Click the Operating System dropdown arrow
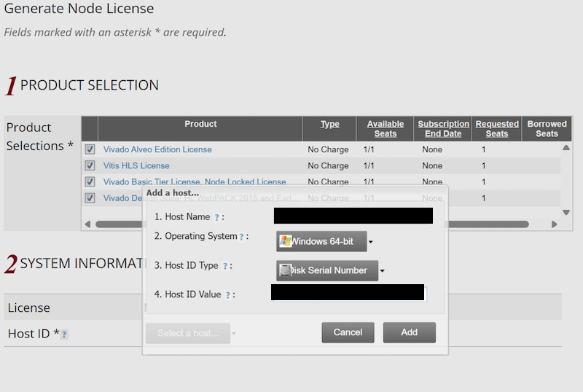Image resolution: width=583 pixels, height=392 pixels. (371, 242)
